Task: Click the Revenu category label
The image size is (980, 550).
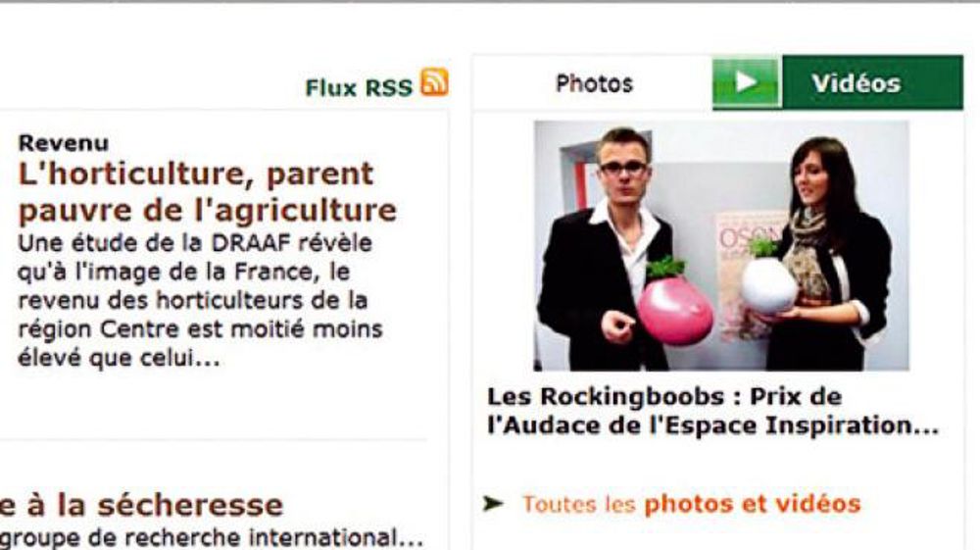Action: (x=64, y=143)
